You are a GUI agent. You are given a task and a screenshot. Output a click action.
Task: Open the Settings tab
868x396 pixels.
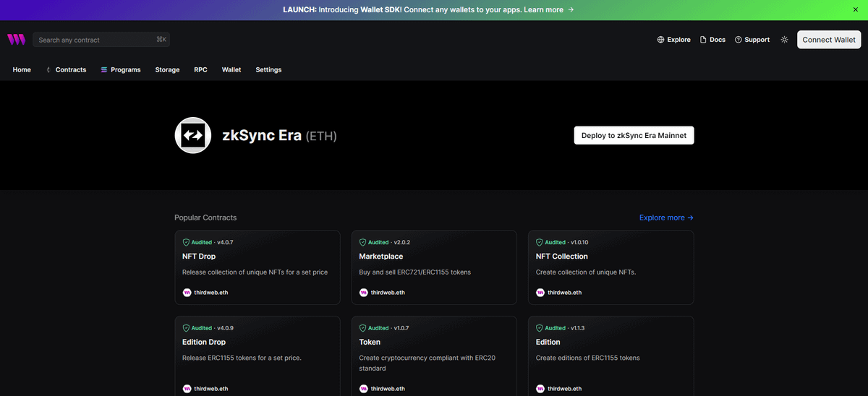(268, 70)
